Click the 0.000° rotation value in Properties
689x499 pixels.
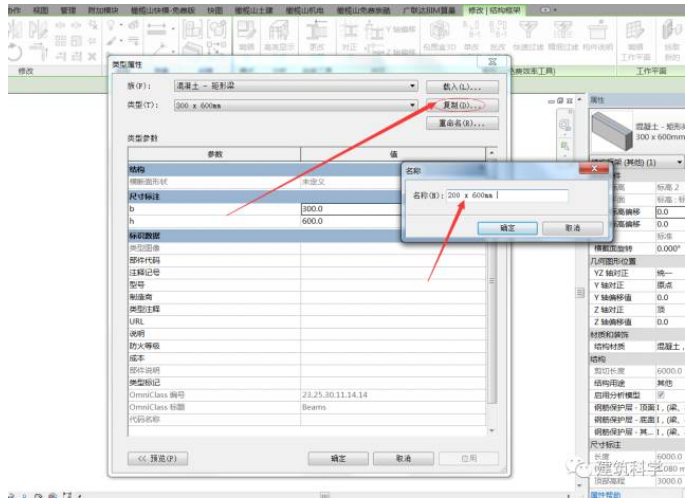[668, 249]
